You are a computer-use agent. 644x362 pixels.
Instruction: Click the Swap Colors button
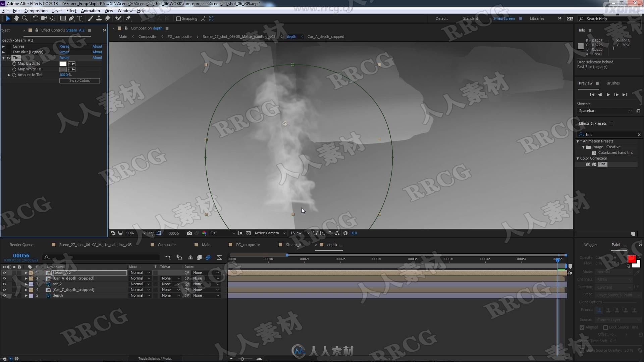(x=79, y=81)
